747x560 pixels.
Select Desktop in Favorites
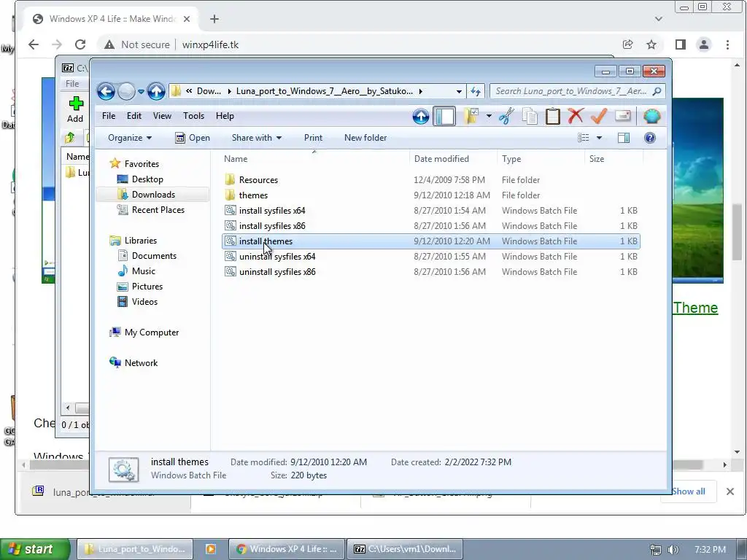tap(147, 179)
